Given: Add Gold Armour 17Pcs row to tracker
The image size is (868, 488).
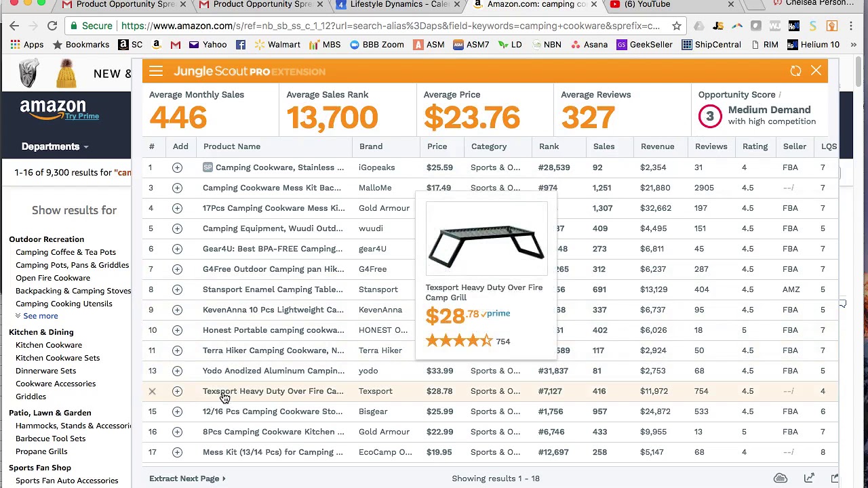Looking at the screenshot, I should (x=177, y=208).
